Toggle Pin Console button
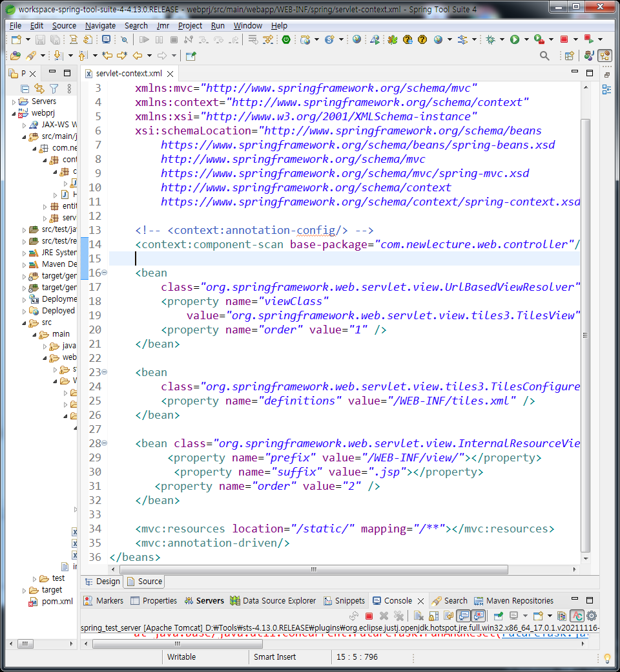The width and height of the screenshot is (620, 672). tap(498, 616)
